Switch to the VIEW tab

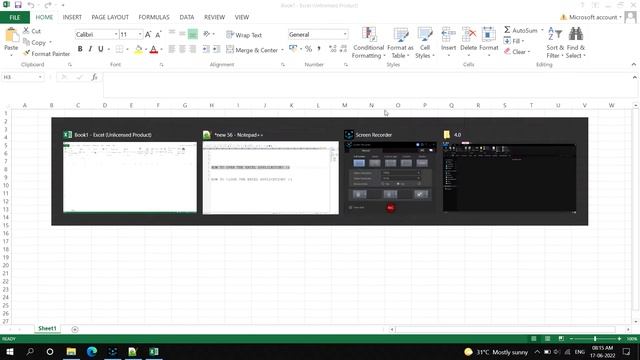[242, 17]
